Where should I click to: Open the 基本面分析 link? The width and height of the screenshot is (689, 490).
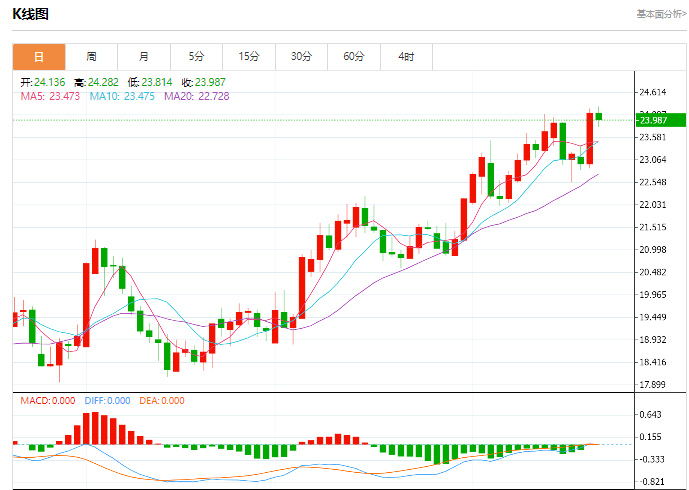[x=661, y=14]
